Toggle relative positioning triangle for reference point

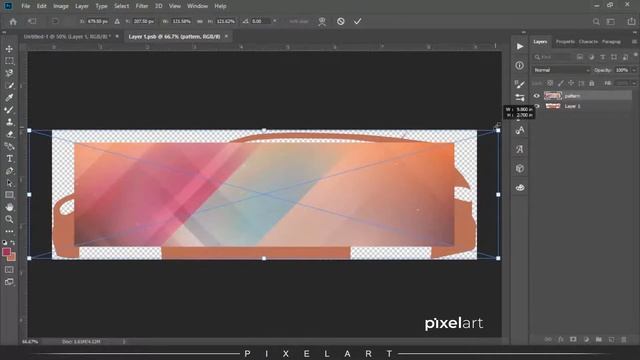[x=117, y=21]
